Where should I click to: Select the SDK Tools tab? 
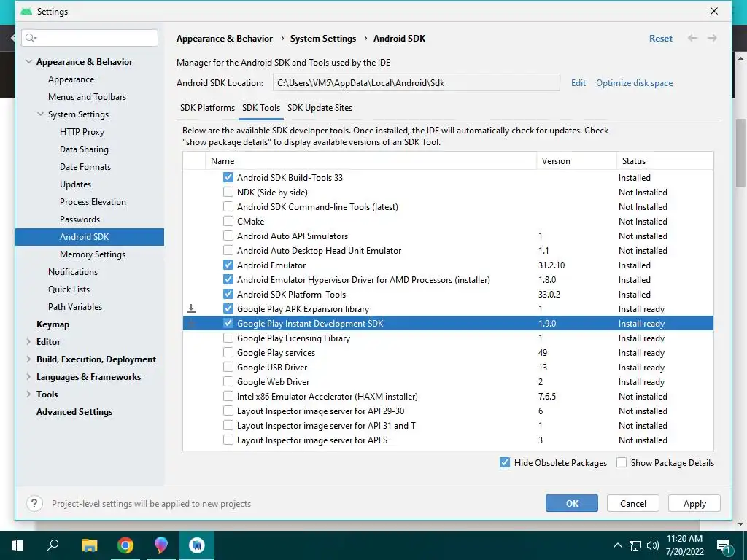[x=261, y=108]
